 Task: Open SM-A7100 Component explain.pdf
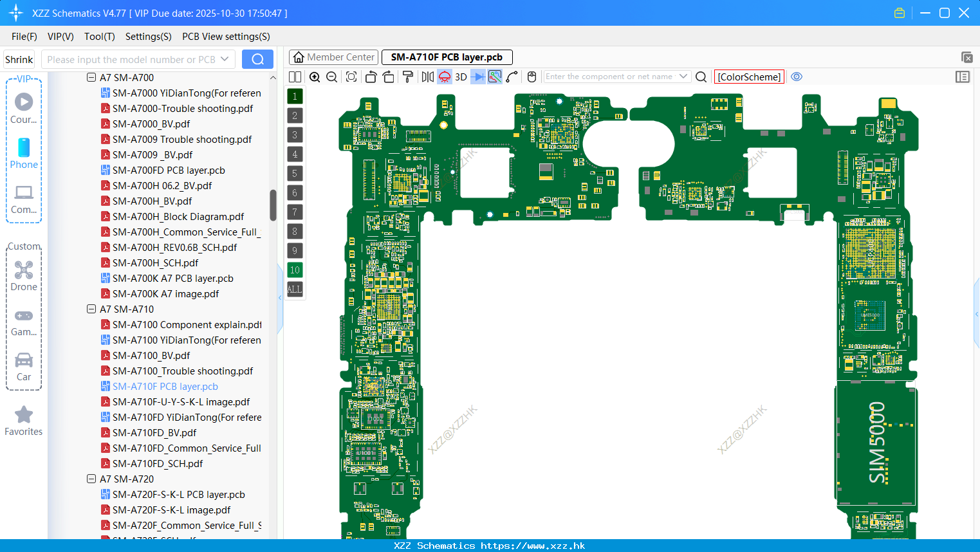click(x=187, y=324)
